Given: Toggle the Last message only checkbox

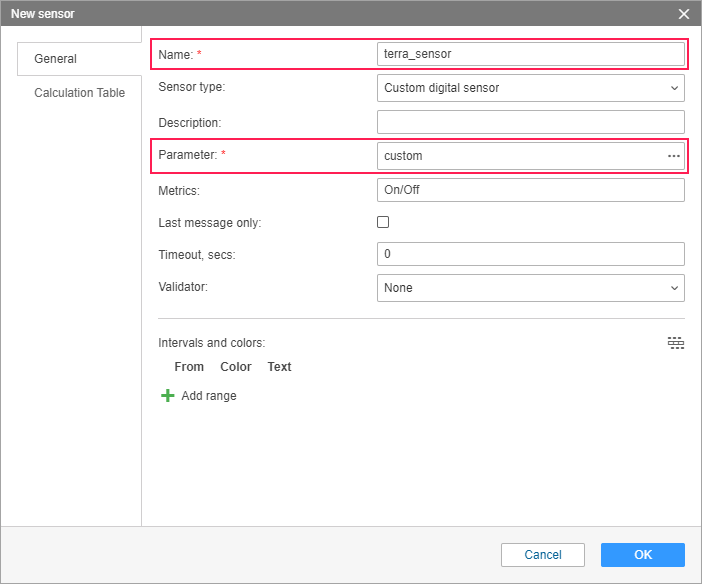Looking at the screenshot, I should (x=383, y=222).
